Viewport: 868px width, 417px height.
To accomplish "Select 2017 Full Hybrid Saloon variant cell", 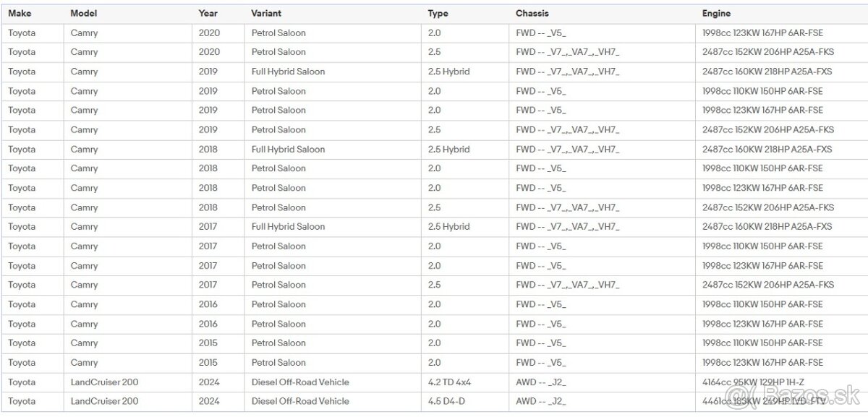I will point(288,226).
